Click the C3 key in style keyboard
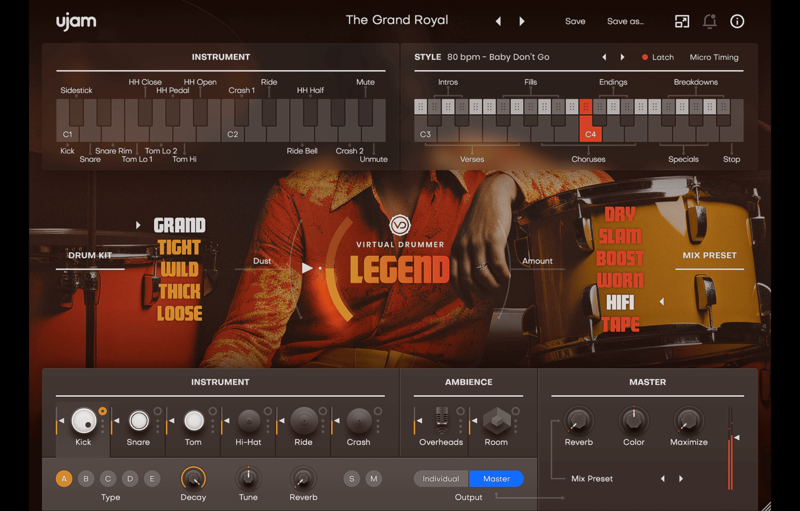Image resolution: width=800 pixels, height=511 pixels. click(x=425, y=134)
